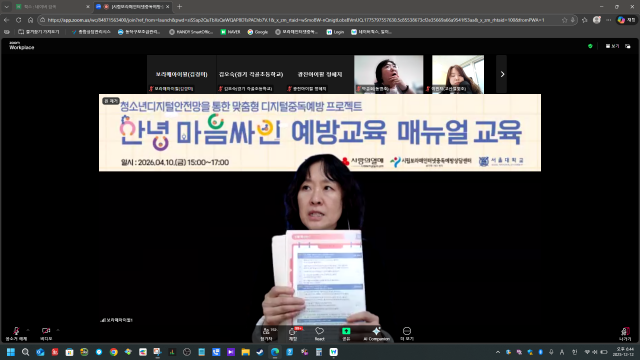The image size is (640, 360).
Task: Launch Chrome from the taskbar
Action: click(113, 352)
